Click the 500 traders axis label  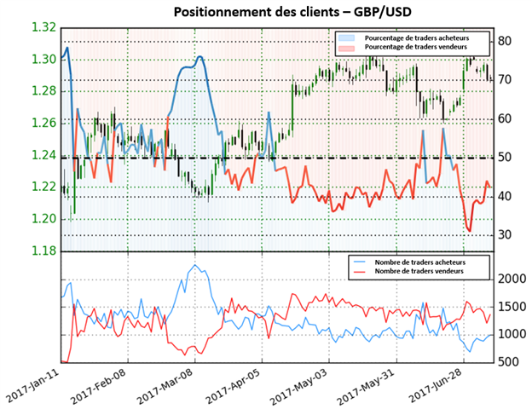[x=509, y=362]
